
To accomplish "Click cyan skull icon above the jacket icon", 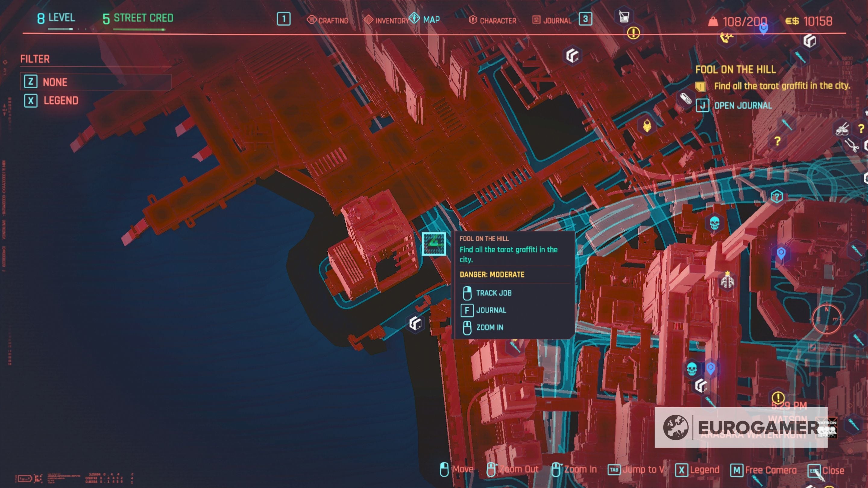I will click(714, 223).
